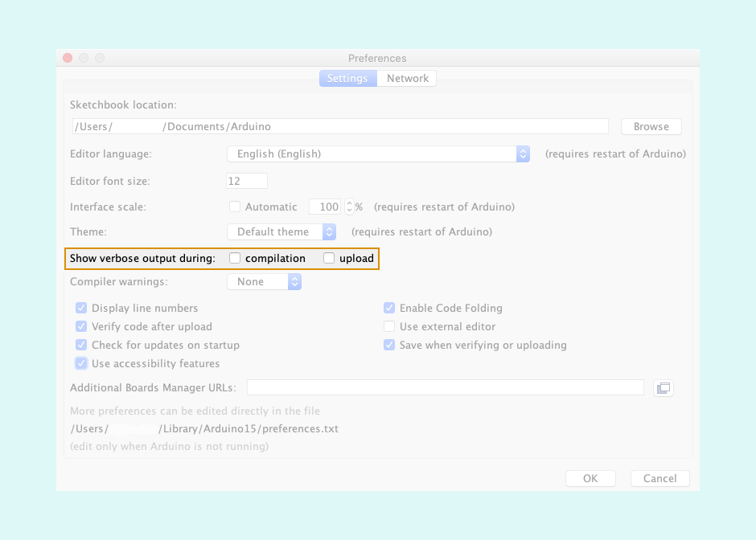Uncheck Display line numbers

click(x=81, y=308)
